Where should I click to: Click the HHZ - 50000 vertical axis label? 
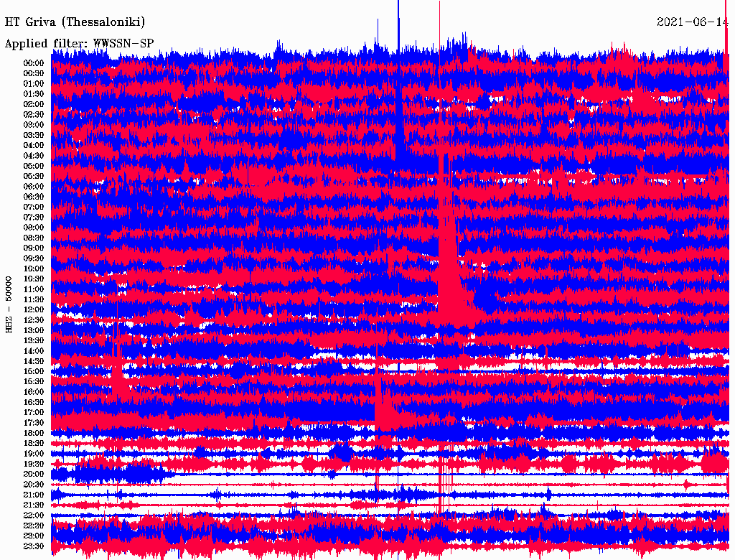tap(9, 304)
